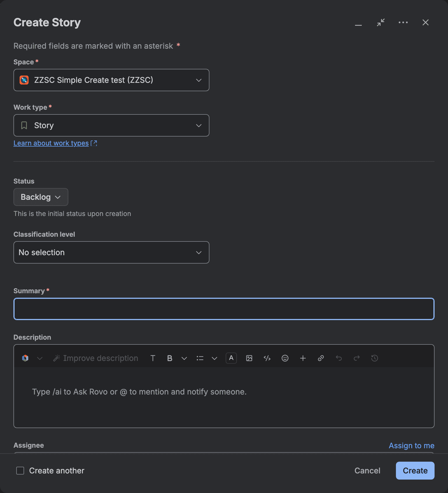Insert an image into the description
448x493 pixels.
coord(249,358)
